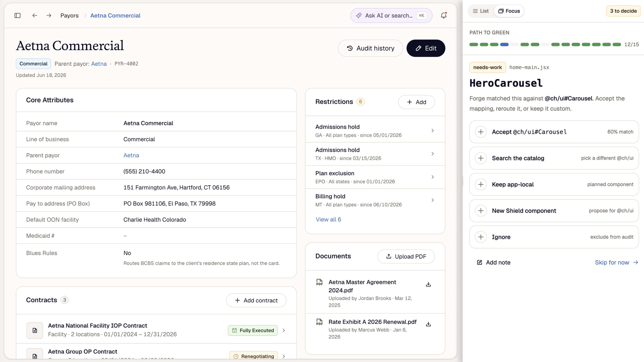Click the Renegotiating clock icon
The width and height of the screenshot is (644, 362).
(236, 356)
